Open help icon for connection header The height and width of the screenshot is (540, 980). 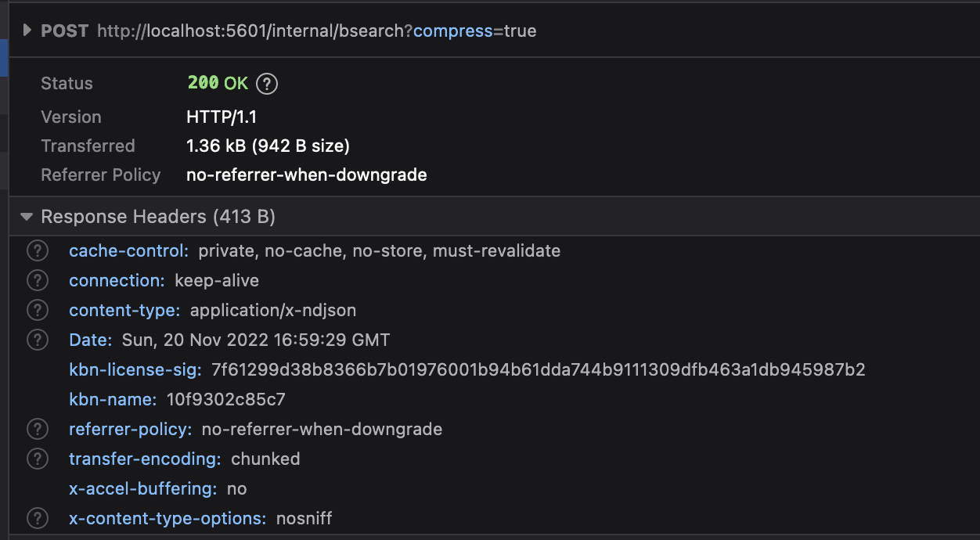pyautogui.click(x=38, y=281)
